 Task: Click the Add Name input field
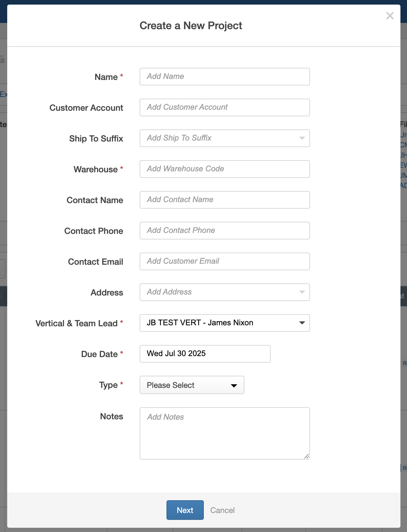point(224,77)
